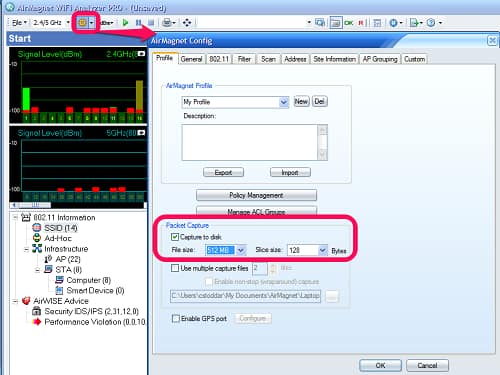This screenshot has height=375, width=500.
Task: Uncheck the Capture to disk checkbox
Action: click(x=174, y=237)
